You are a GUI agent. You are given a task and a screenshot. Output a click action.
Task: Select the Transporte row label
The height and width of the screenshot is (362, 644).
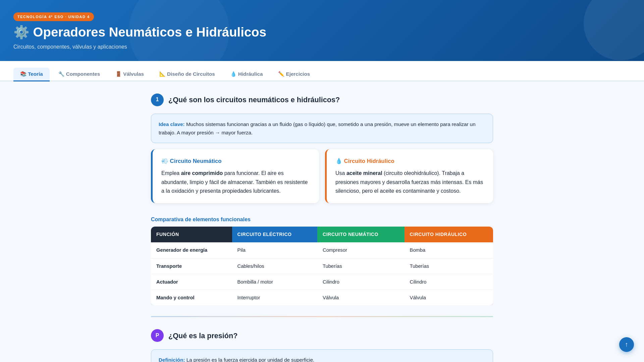click(169, 266)
